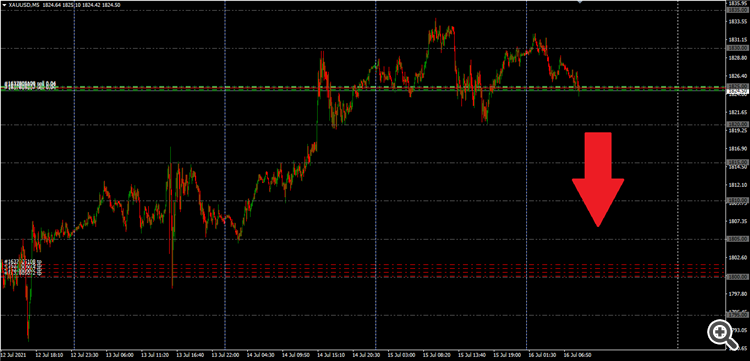
Task: Click the 1820.00 price level tag
Action: (737, 124)
